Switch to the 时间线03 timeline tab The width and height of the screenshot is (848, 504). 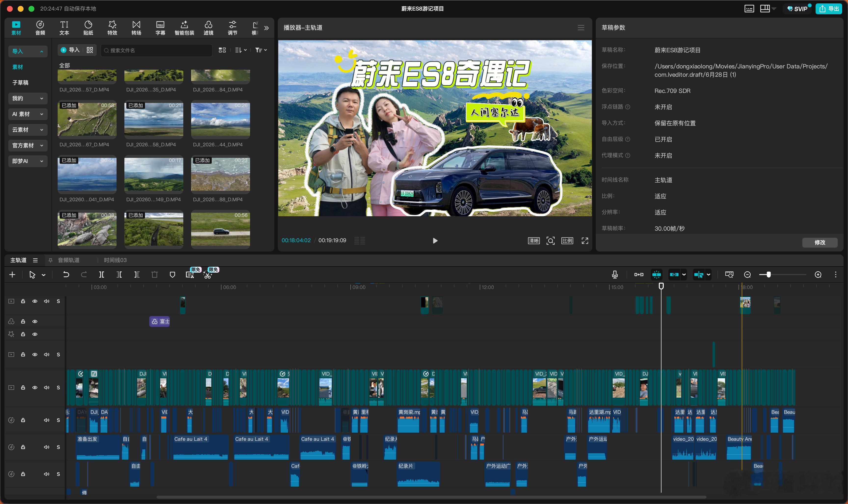pos(115,260)
